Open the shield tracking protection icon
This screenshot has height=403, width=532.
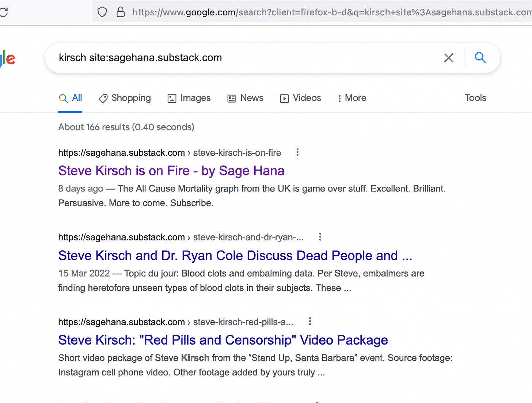point(102,12)
